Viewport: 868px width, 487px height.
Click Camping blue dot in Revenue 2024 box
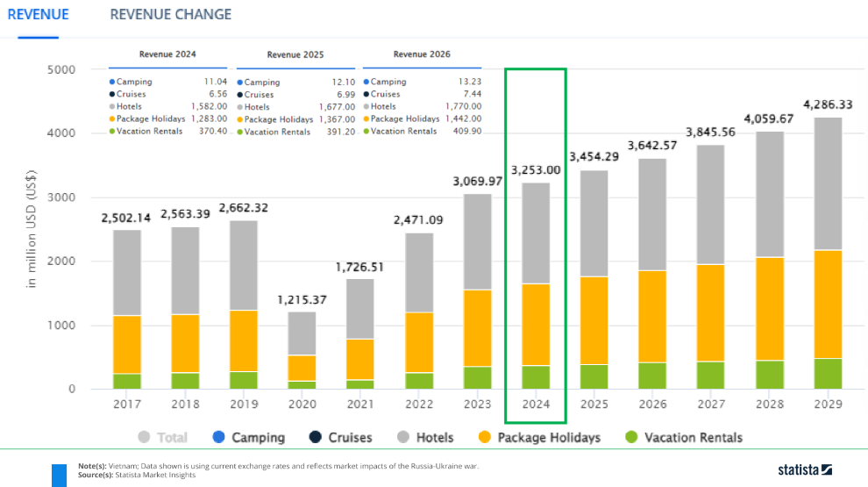click(112, 82)
